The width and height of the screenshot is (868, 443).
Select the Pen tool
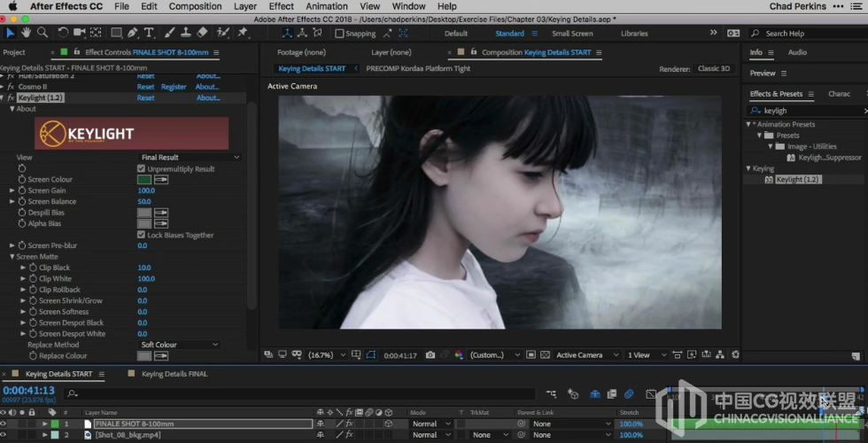[133, 33]
